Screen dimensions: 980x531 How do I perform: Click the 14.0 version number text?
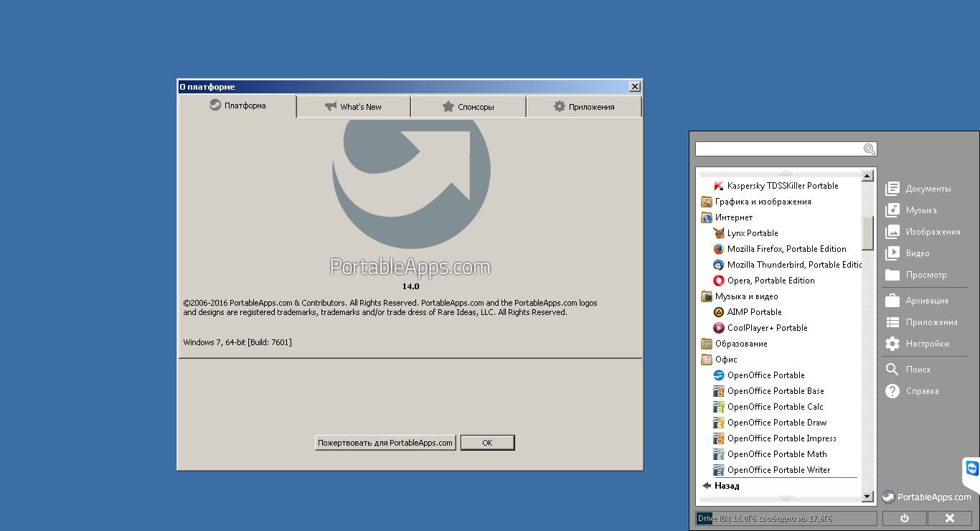pos(410,286)
